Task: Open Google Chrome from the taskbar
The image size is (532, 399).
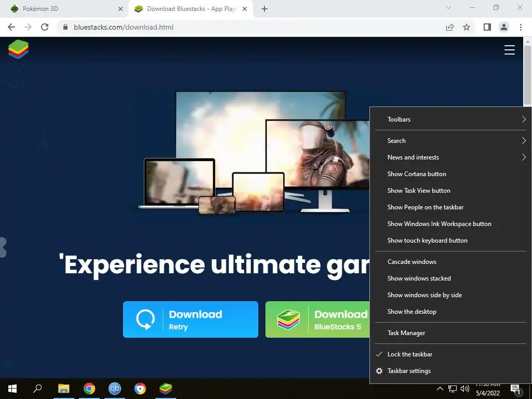Action: pos(89,389)
